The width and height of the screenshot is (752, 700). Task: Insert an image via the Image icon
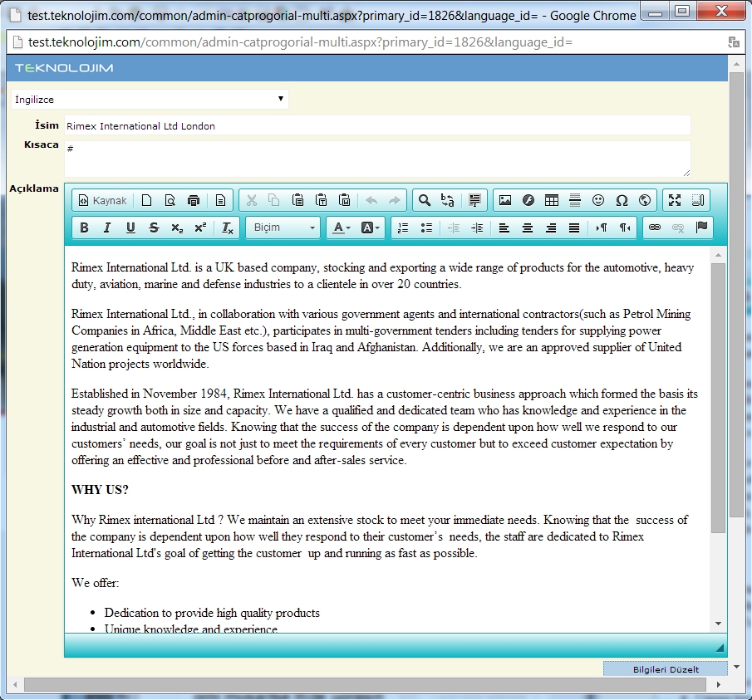[505, 200]
